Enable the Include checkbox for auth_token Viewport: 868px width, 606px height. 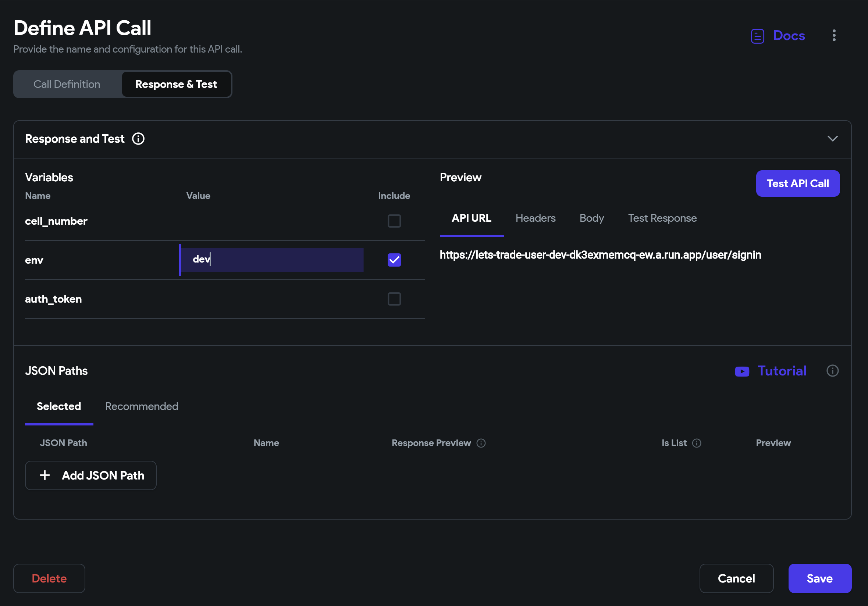pyautogui.click(x=394, y=299)
